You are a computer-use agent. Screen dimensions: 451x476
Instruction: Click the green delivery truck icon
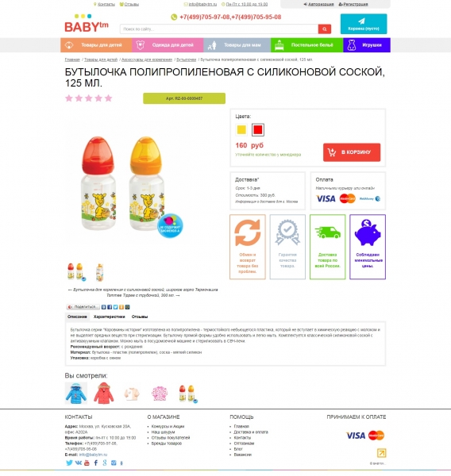[x=328, y=232]
